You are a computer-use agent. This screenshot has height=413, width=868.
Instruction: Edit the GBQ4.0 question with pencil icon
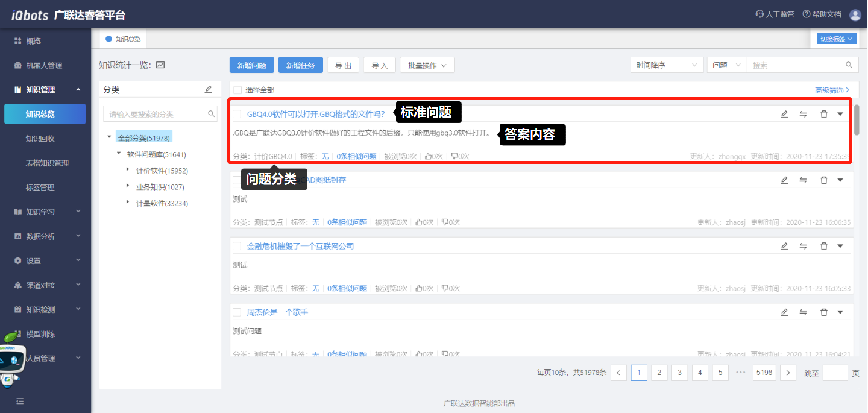point(784,114)
